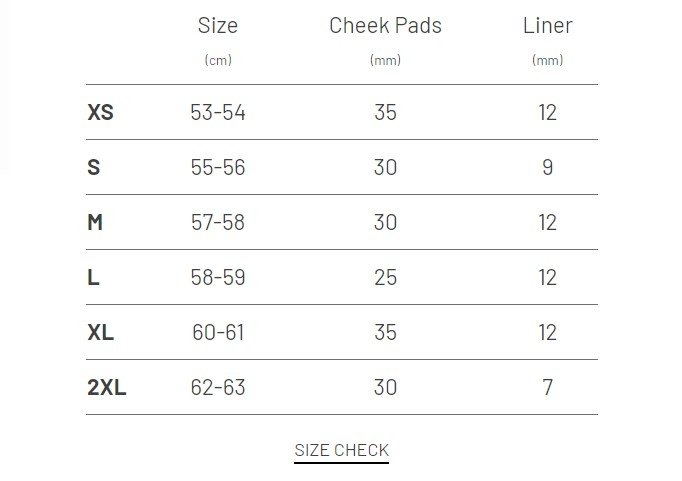Click cheek pad value 25 in L row
This screenshot has width=682, height=481.
tap(385, 277)
